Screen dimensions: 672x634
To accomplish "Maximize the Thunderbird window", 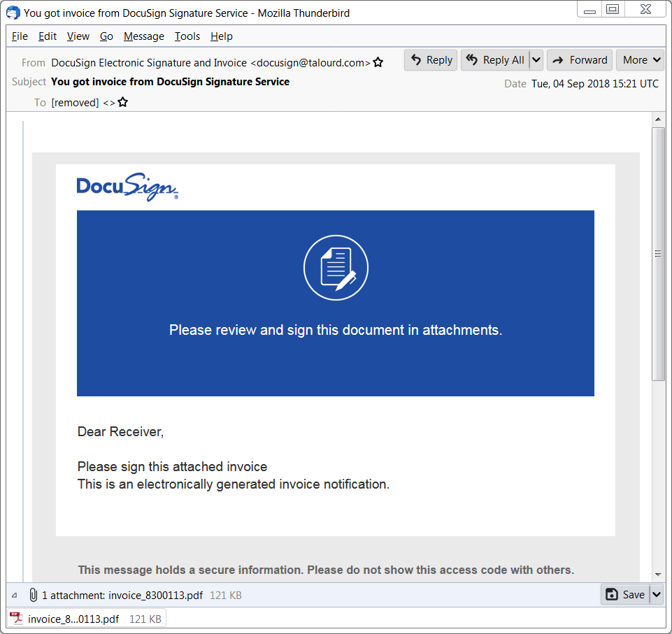I will (613, 9).
